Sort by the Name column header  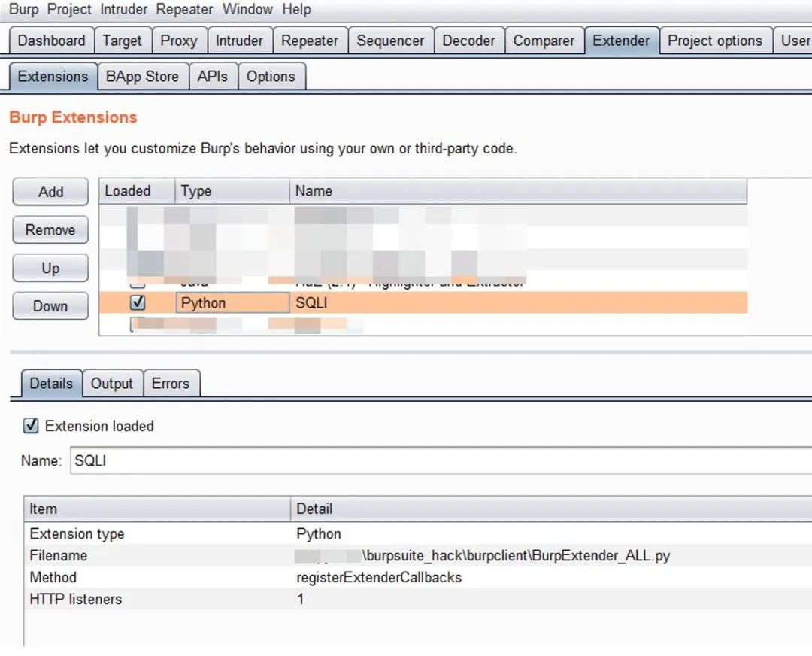coord(518,190)
